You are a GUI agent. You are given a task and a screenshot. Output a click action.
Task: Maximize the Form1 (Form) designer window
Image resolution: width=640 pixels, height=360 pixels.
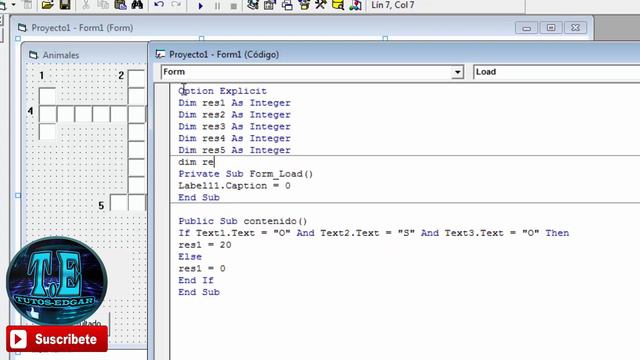551,28
